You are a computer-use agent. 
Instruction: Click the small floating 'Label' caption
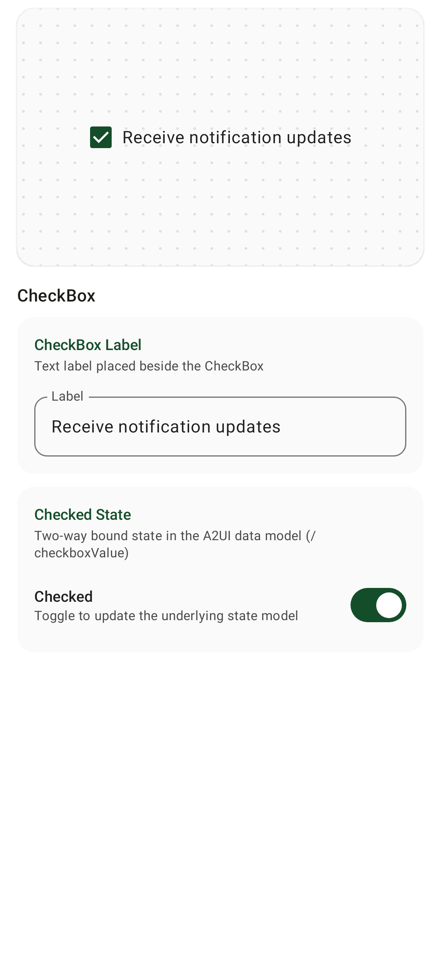coord(67,396)
